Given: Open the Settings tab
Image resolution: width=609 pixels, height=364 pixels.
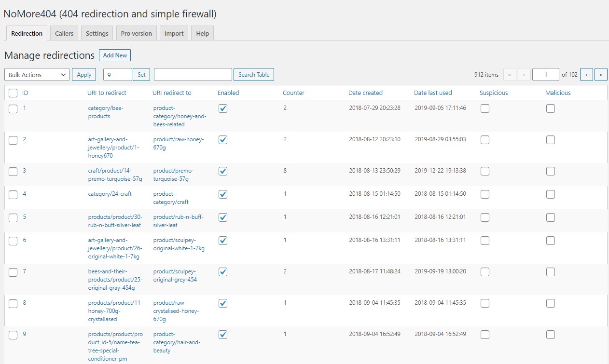Looking at the screenshot, I should point(97,33).
